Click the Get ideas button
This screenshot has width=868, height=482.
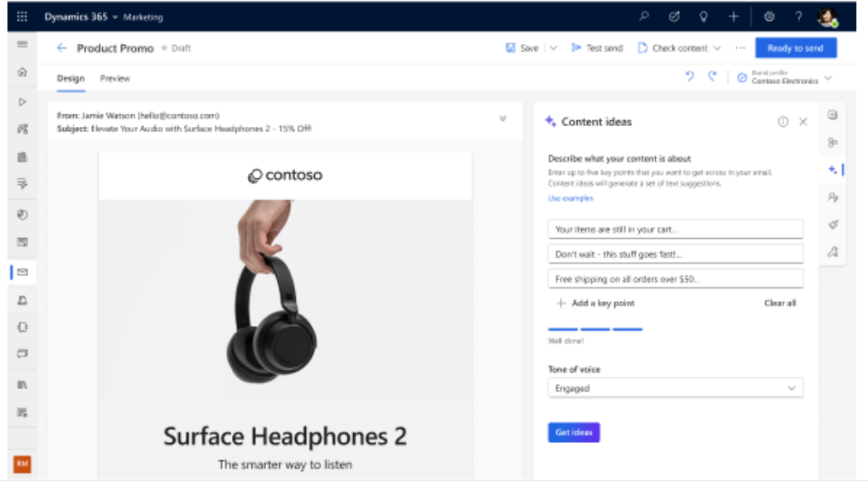coord(574,432)
